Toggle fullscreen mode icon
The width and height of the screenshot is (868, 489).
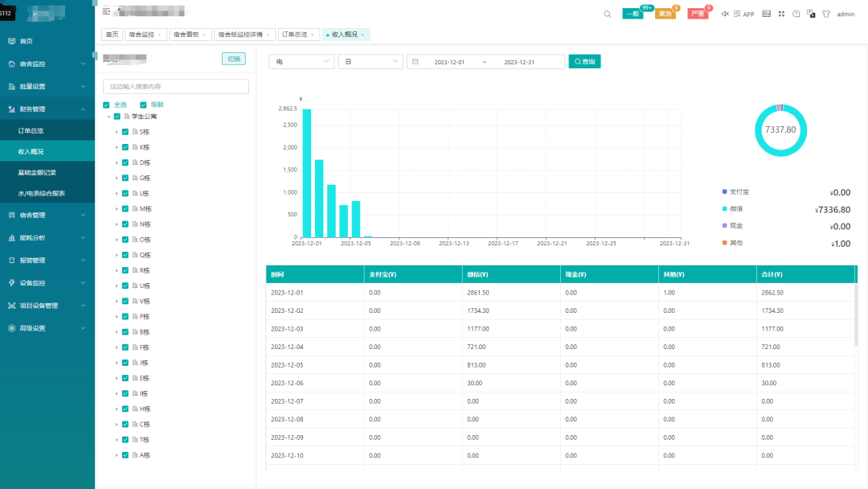tap(782, 14)
